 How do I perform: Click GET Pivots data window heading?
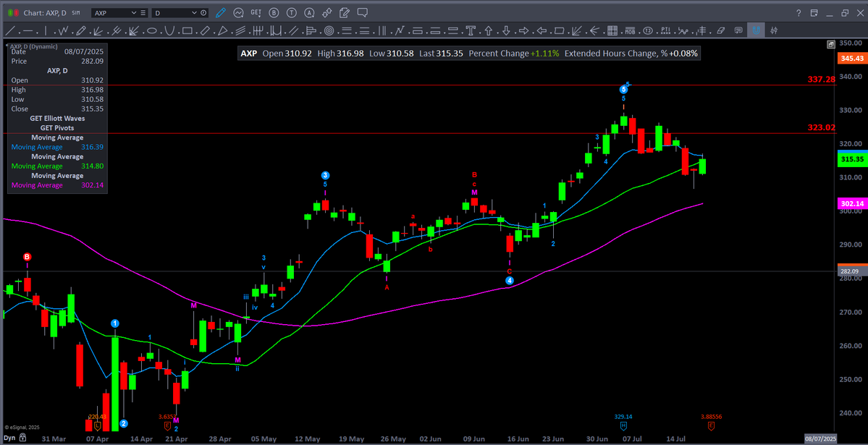point(58,128)
